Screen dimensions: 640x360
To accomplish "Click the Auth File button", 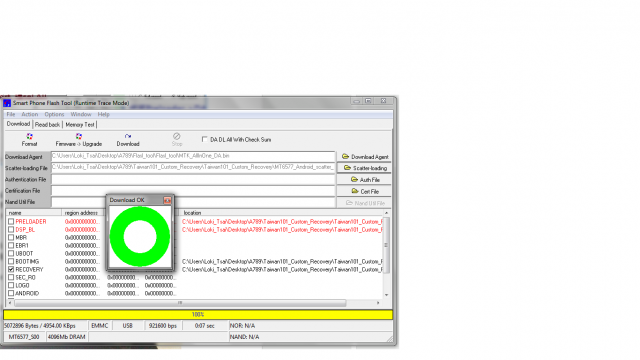I will (x=364, y=180).
